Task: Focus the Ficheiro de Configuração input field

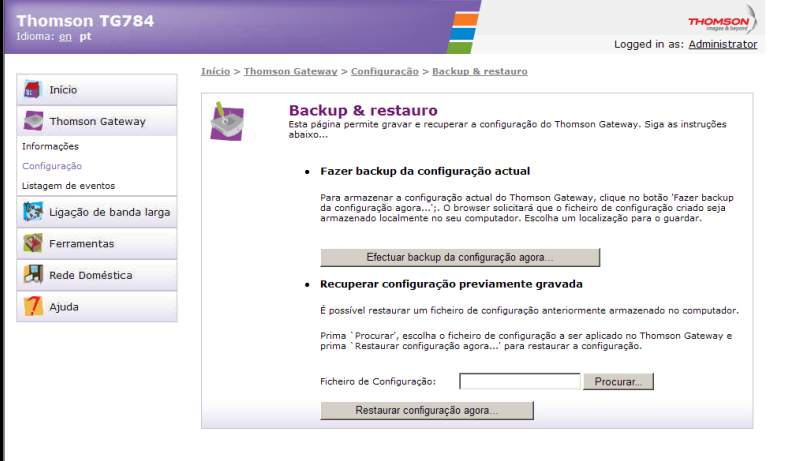Action: [x=520, y=381]
